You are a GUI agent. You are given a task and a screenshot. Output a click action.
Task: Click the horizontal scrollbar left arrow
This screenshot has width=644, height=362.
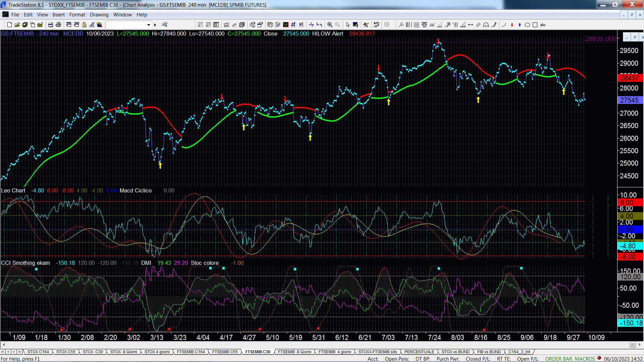(4, 345)
